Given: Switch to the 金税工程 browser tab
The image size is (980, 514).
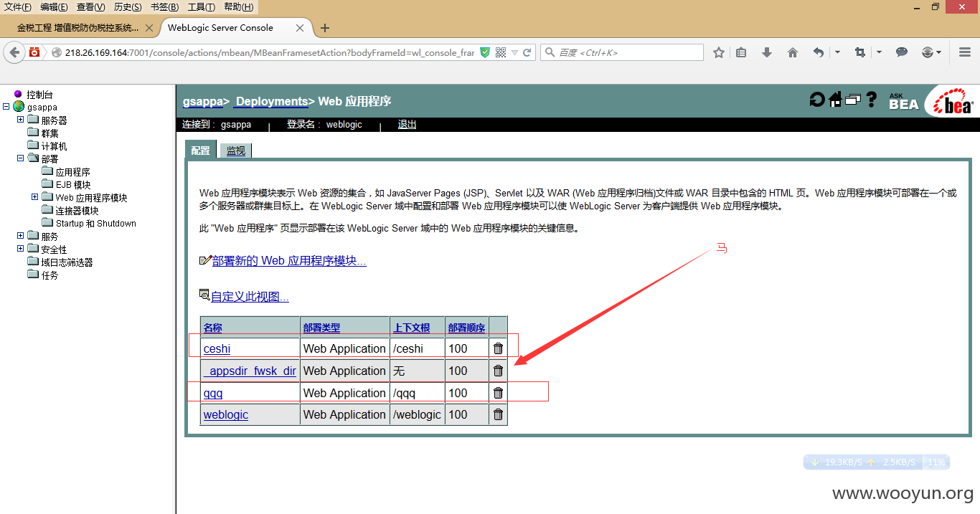Looking at the screenshot, I should pos(77,28).
